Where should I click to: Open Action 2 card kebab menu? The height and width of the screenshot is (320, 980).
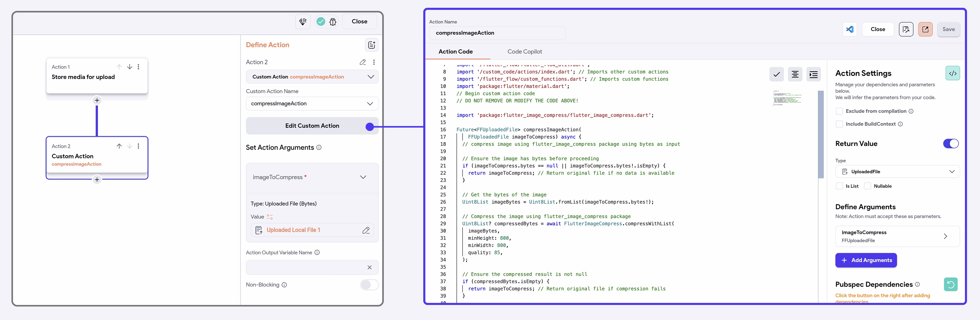pyautogui.click(x=138, y=146)
